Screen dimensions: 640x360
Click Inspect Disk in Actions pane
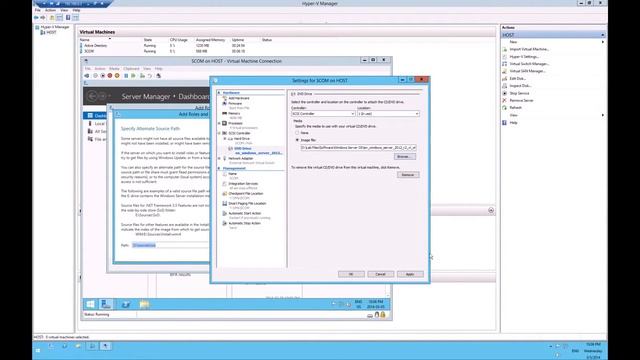520,86
